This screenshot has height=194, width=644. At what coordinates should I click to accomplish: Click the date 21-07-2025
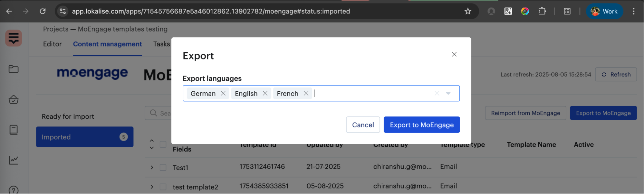pyautogui.click(x=323, y=167)
